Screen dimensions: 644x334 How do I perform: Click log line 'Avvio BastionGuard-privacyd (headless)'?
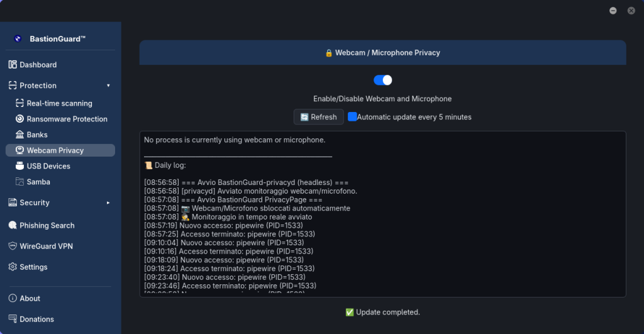[246, 182]
